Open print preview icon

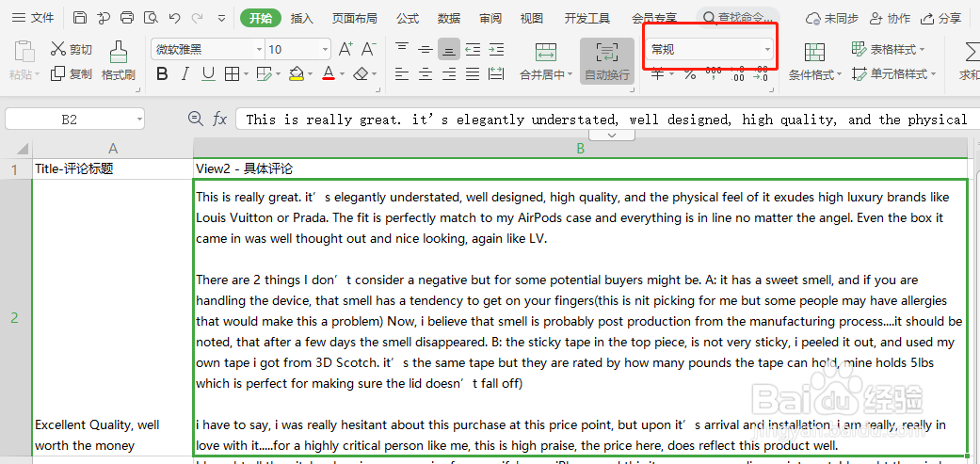pos(151,18)
